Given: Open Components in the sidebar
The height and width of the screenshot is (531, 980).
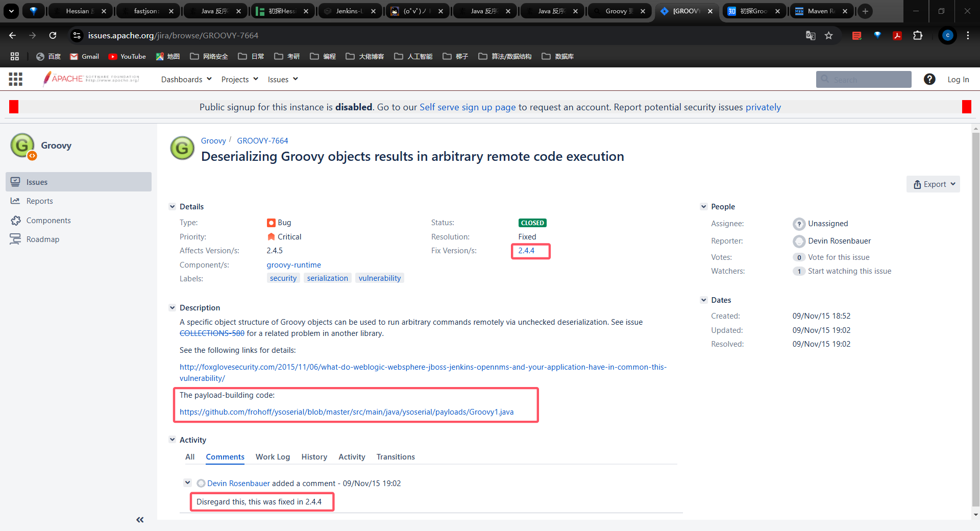Looking at the screenshot, I should [79, 221].
